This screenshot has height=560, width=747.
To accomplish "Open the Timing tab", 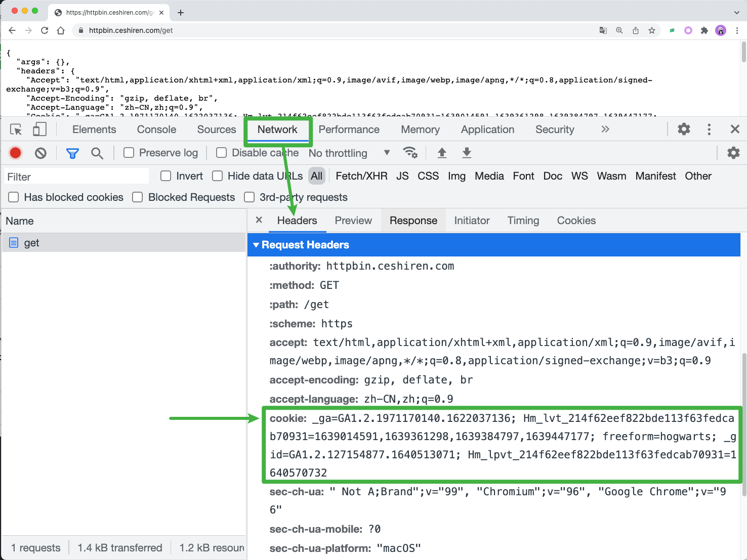I will (x=523, y=221).
